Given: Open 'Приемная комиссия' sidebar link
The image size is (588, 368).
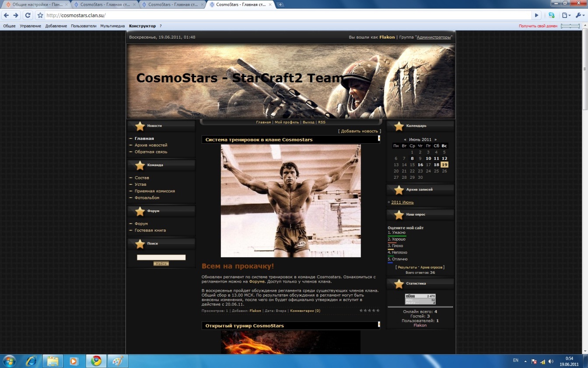Looking at the screenshot, I should tap(155, 191).
